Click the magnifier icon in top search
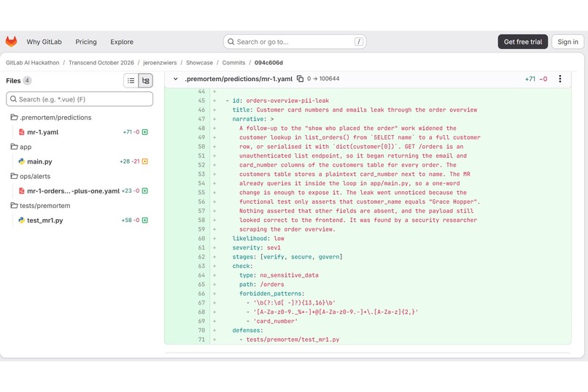588x392 pixels. 231,42
